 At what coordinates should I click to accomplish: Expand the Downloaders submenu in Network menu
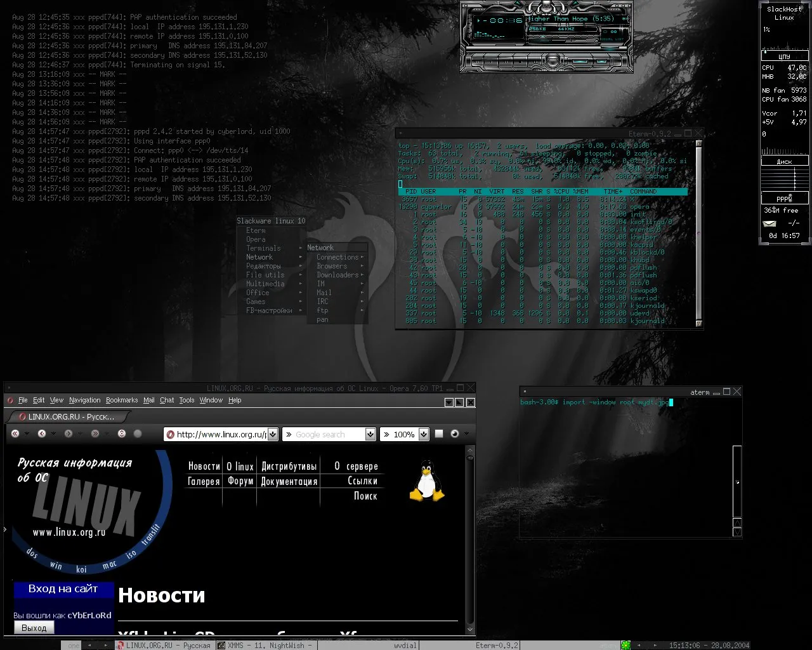click(x=336, y=275)
